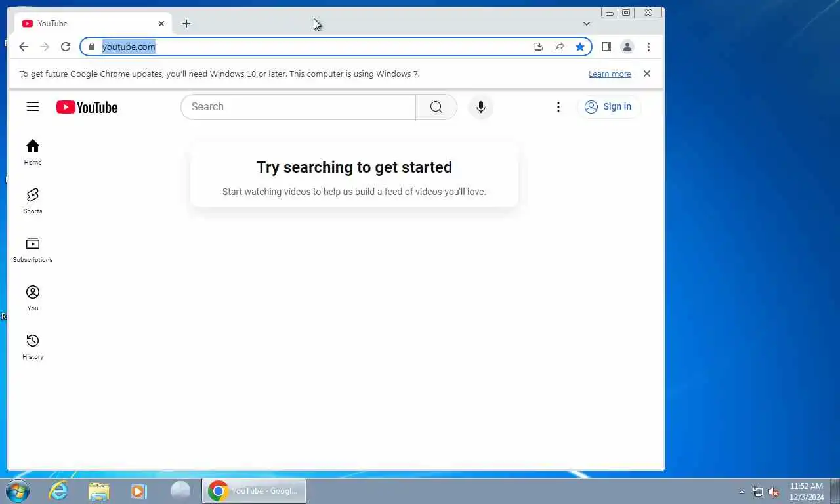Open Subscriptions in the sidebar
This screenshot has height=504, width=840.
click(33, 249)
